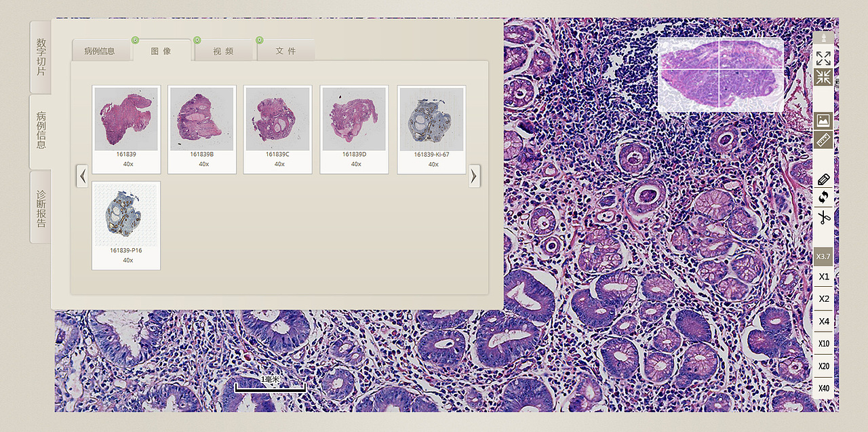868x432 pixels.
Task: Click the left arrow of image gallery
Action: [x=82, y=176]
